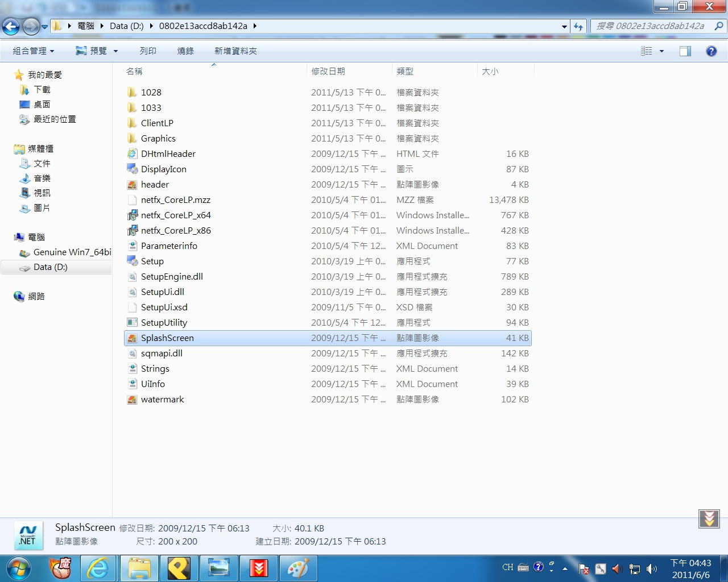This screenshot has width=728, height=582.
Task: Open the 視訊 library
Action: (42, 193)
